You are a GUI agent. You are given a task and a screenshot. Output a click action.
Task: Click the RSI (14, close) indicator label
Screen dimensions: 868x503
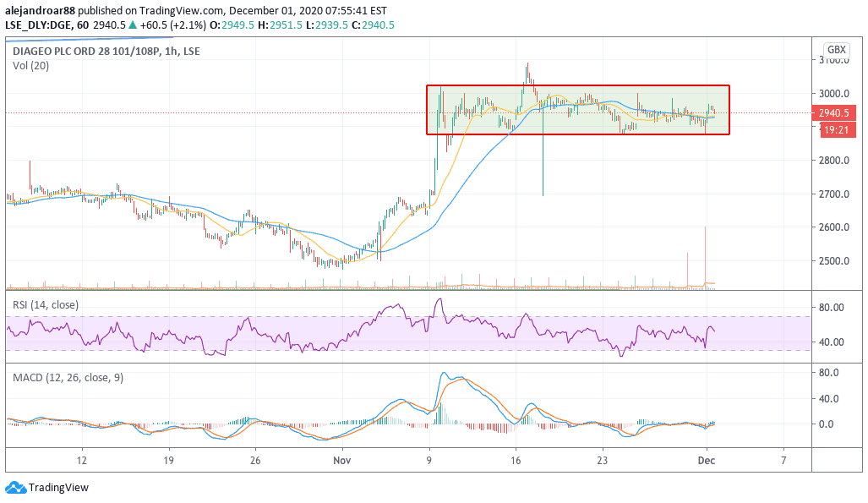click(46, 304)
